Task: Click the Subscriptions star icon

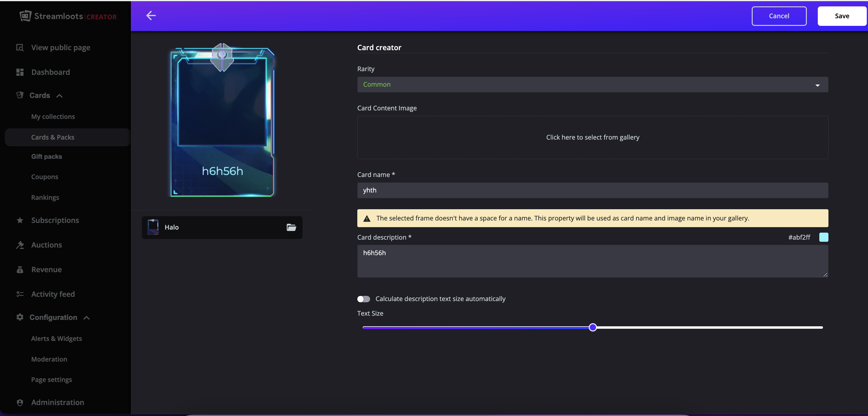Action: 20,220
